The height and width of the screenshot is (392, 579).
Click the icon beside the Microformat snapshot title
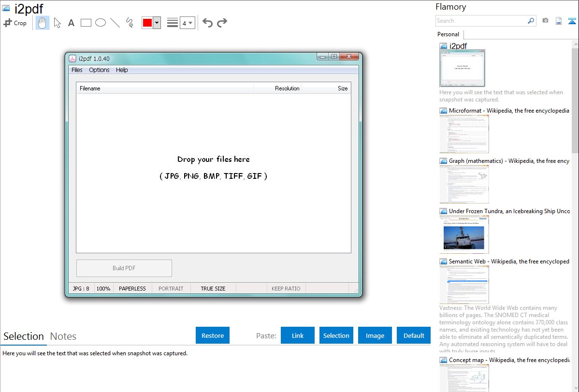pyautogui.click(x=443, y=111)
